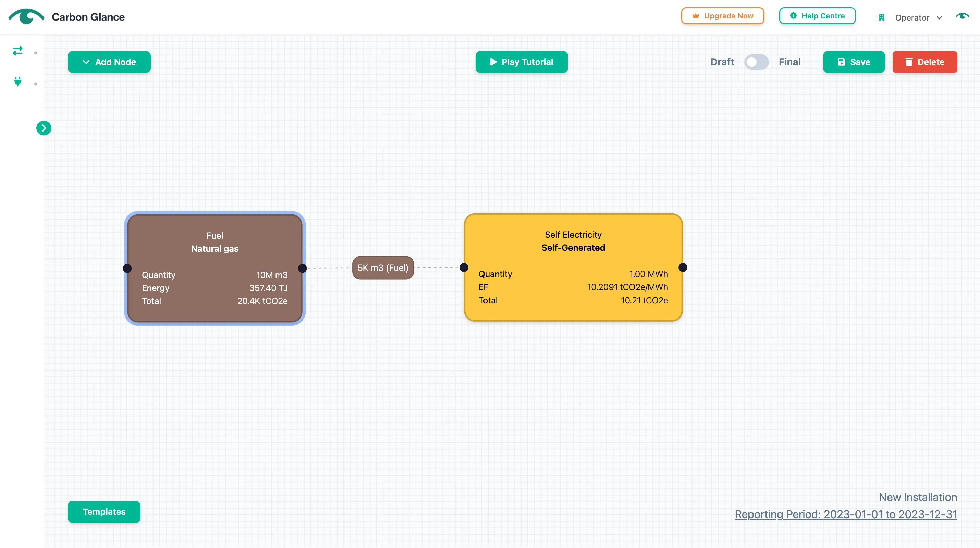Click the 20.4K tCO2e total value
The image size is (980, 548).
(262, 301)
